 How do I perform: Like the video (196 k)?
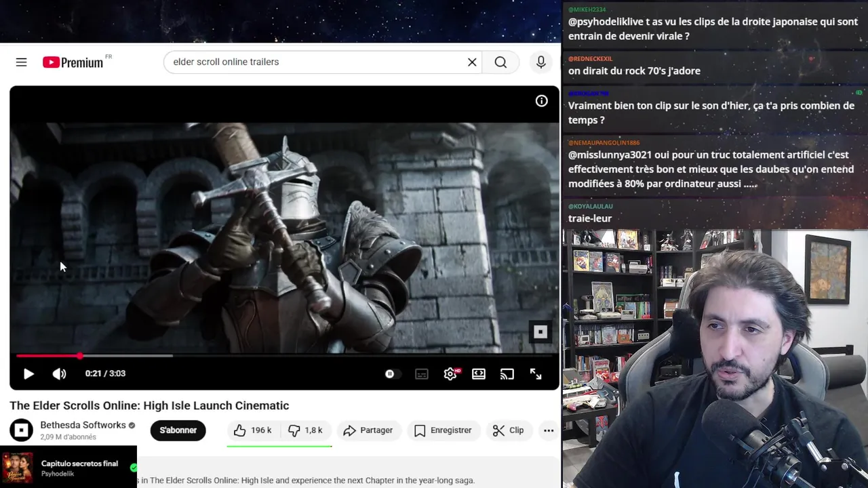(253, 430)
